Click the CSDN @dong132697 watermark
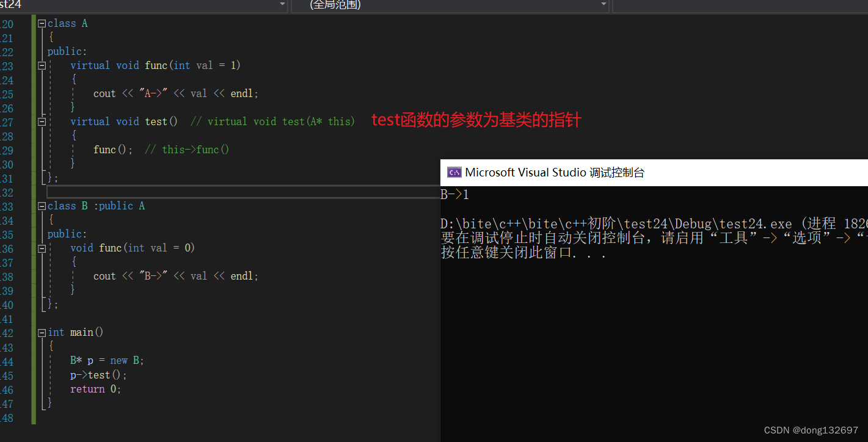 (811, 430)
